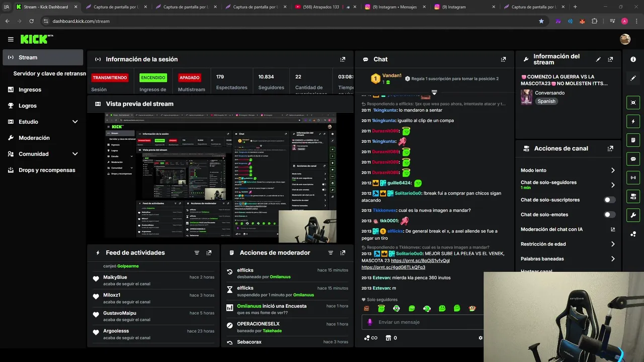Screen dimensions: 644x362
Task: Click username guille6424 in chat
Action: pos(398,183)
